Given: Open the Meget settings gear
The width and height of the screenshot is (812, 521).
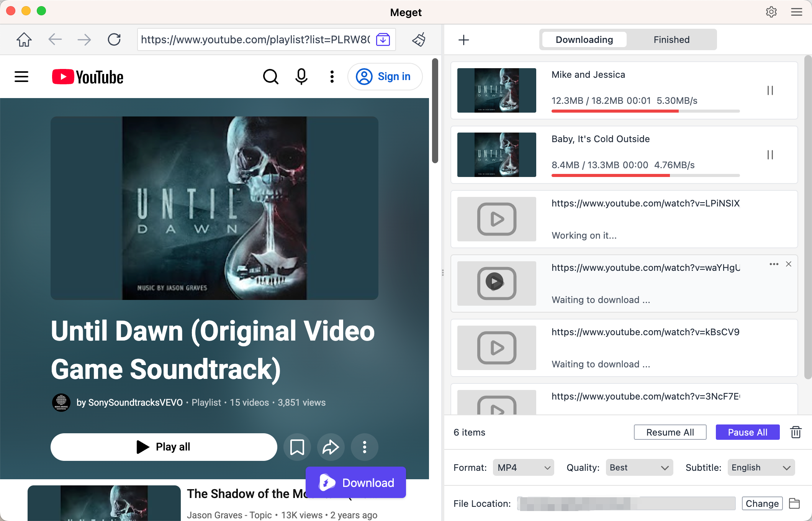Looking at the screenshot, I should coord(771,12).
